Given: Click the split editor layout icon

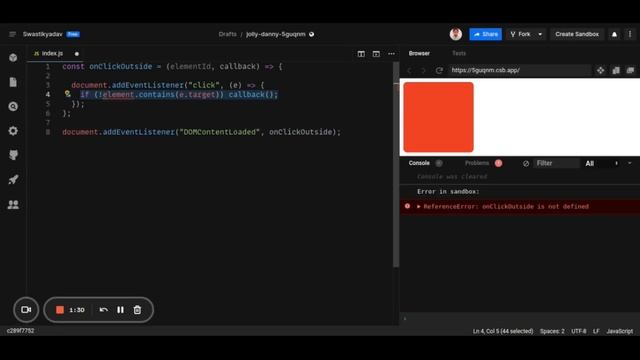Looking at the screenshot, I should click(x=361, y=53).
